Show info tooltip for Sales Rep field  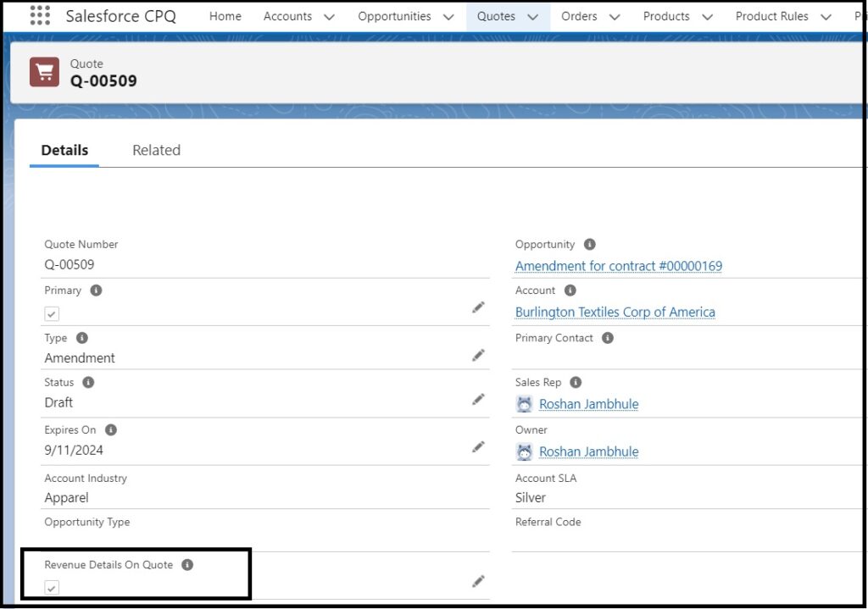click(576, 382)
